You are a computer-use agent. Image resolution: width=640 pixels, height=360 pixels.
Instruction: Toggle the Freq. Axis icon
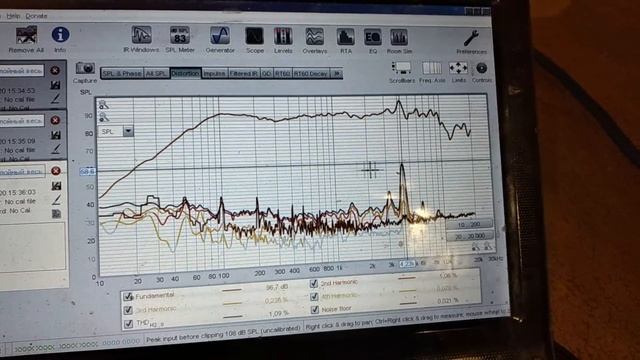pos(432,68)
